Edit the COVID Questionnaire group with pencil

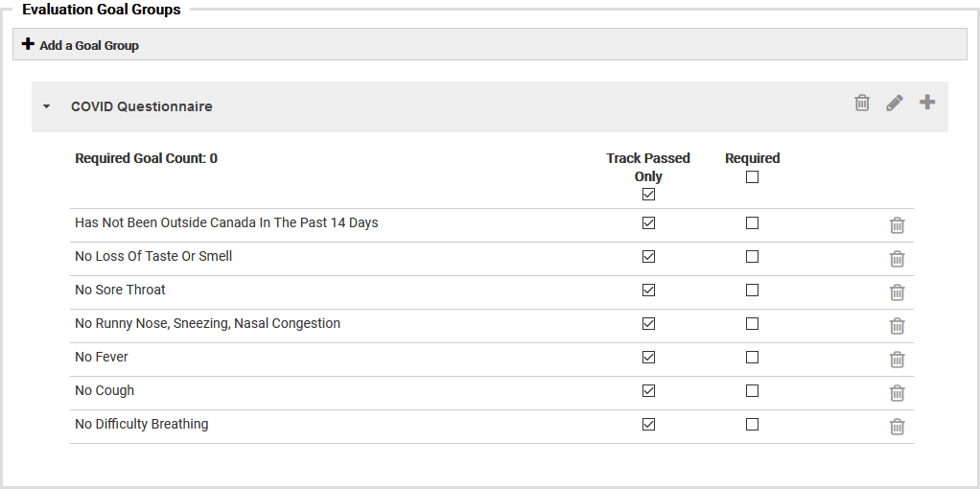coord(895,103)
